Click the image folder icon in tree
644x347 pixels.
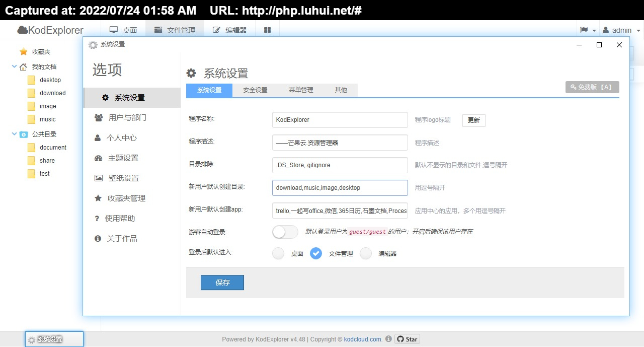[32, 106]
